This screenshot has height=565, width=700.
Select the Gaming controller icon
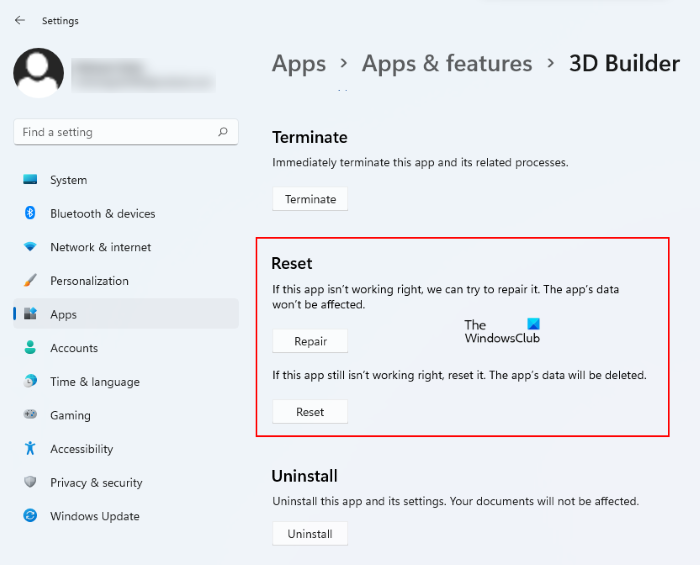pyautogui.click(x=30, y=415)
